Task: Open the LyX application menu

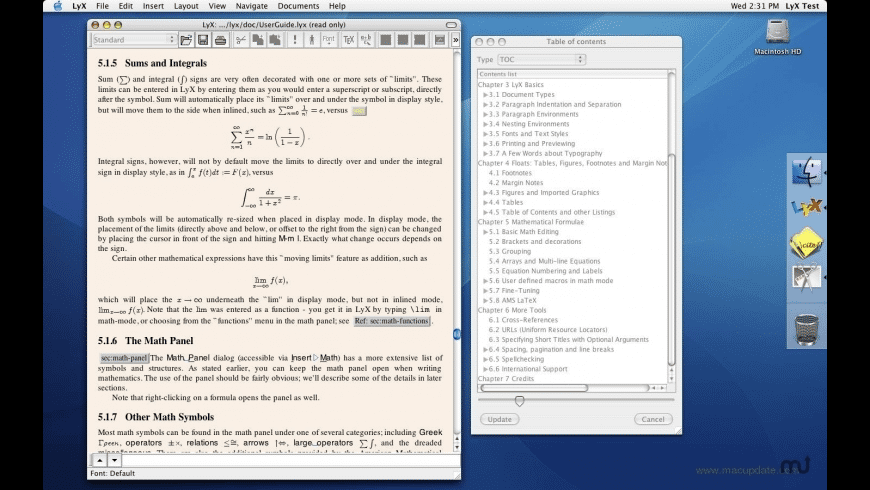Action: pyautogui.click(x=79, y=6)
